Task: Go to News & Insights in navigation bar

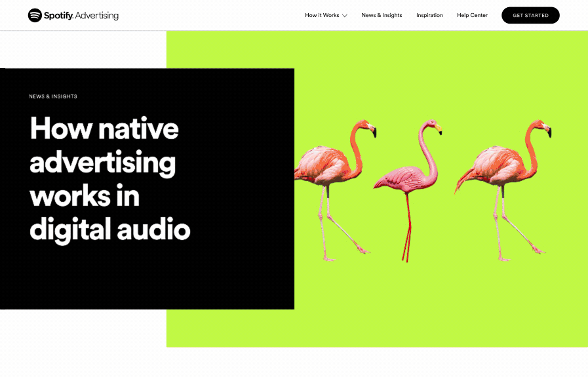Action: [x=382, y=15]
